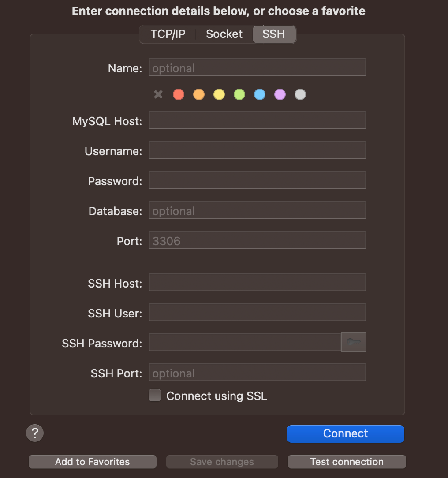Click the SSH key file icon
448x478 pixels.
353,342
